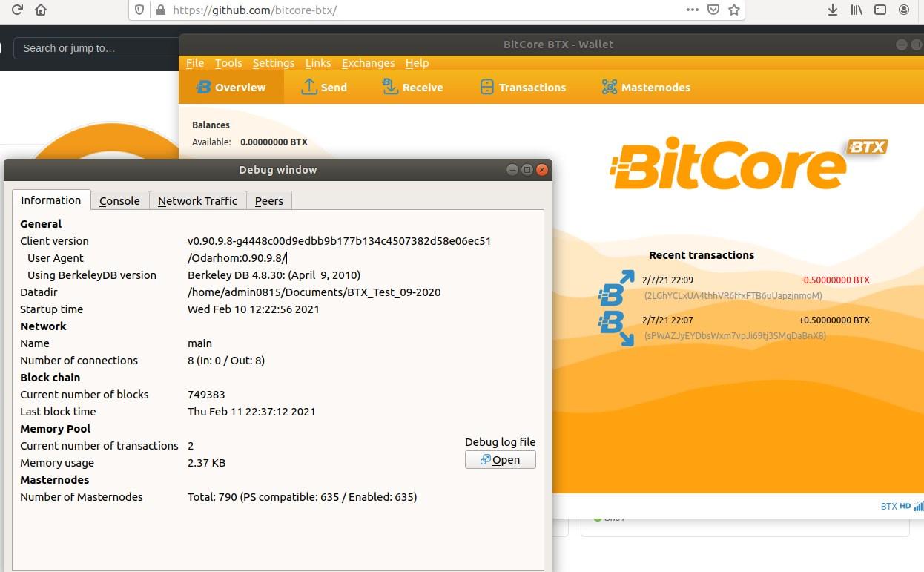Save page to Pocket icon
The width and height of the screenshot is (924, 572).
[x=713, y=10]
